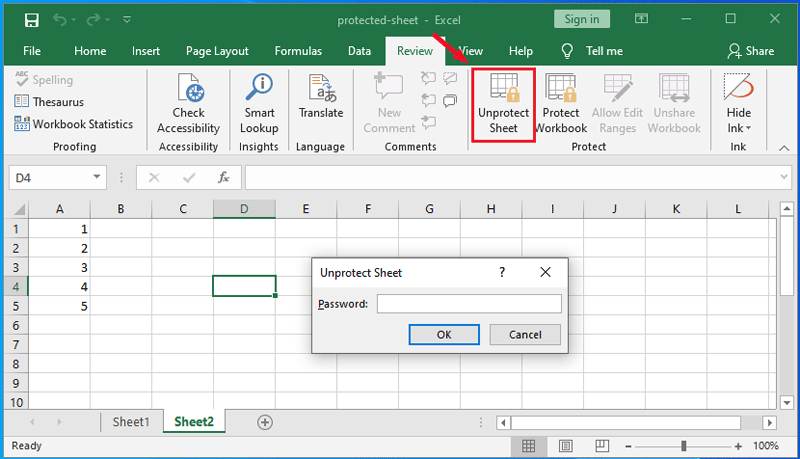Switch to Page Break Preview icon
Viewport: 800px width, 459px height.
[x=602, y=446]
